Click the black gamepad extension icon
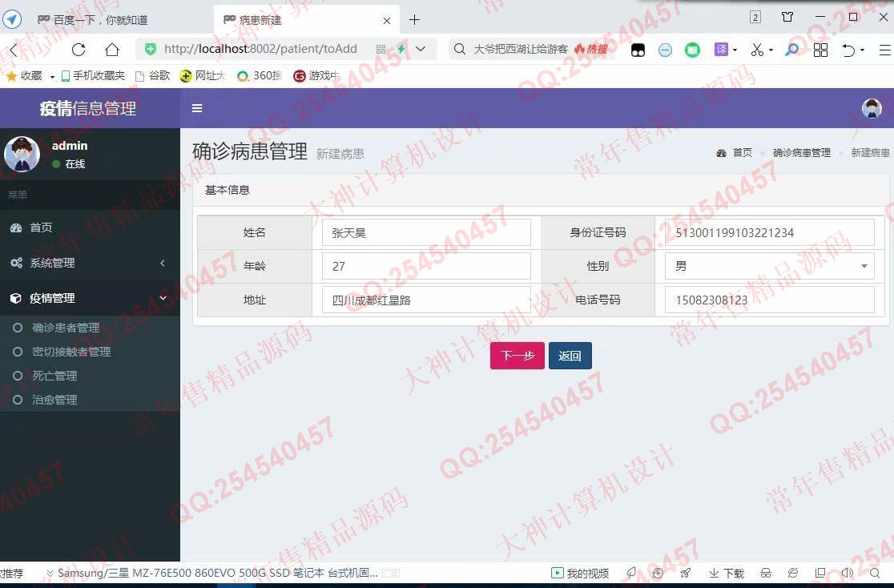This screenshot has height=588, width=894. coord(638,50)
